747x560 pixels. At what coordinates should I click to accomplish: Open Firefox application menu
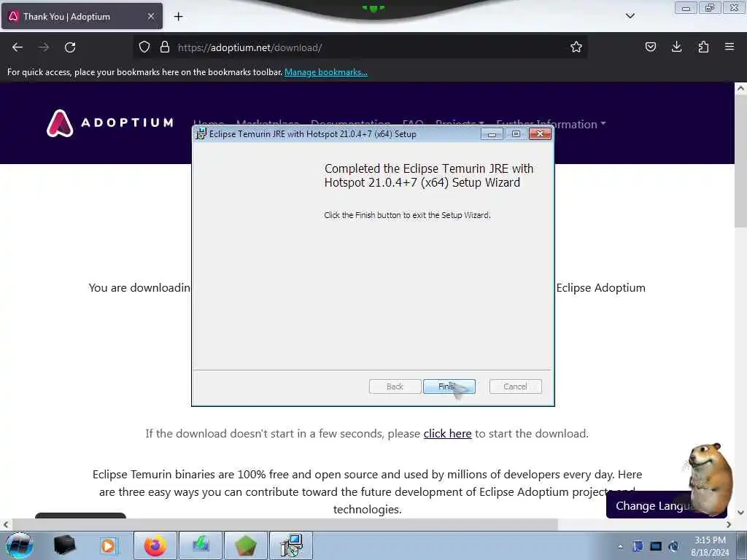point(729,47)
